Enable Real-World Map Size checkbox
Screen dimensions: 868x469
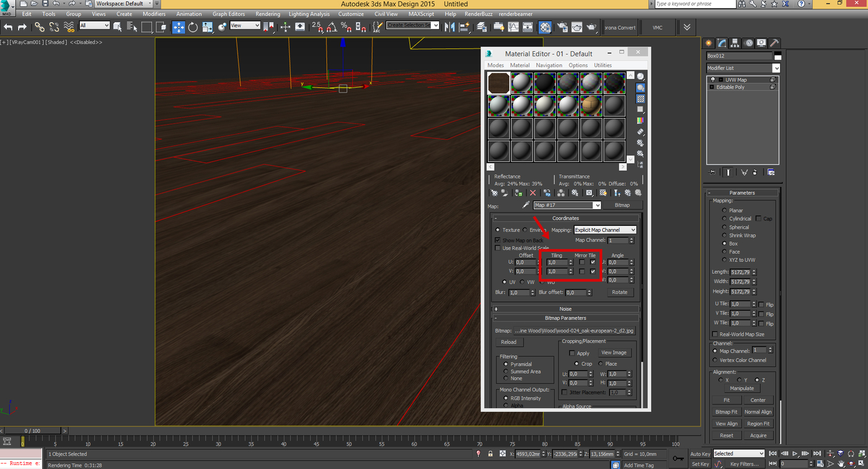[x=715, y=334]
